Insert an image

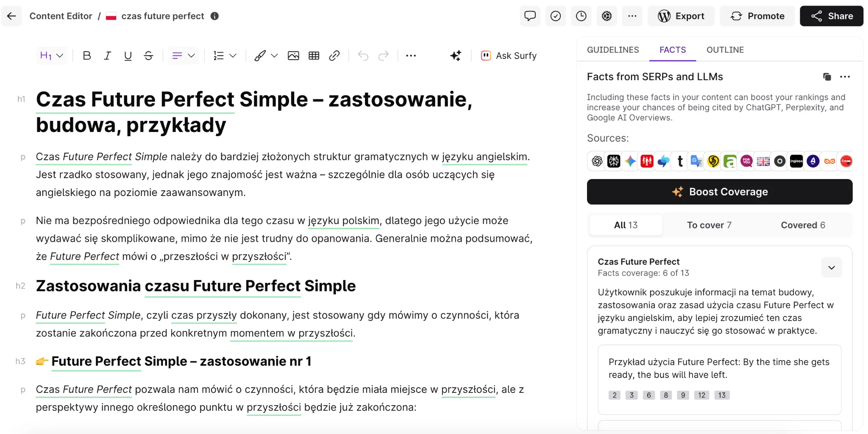293,56
